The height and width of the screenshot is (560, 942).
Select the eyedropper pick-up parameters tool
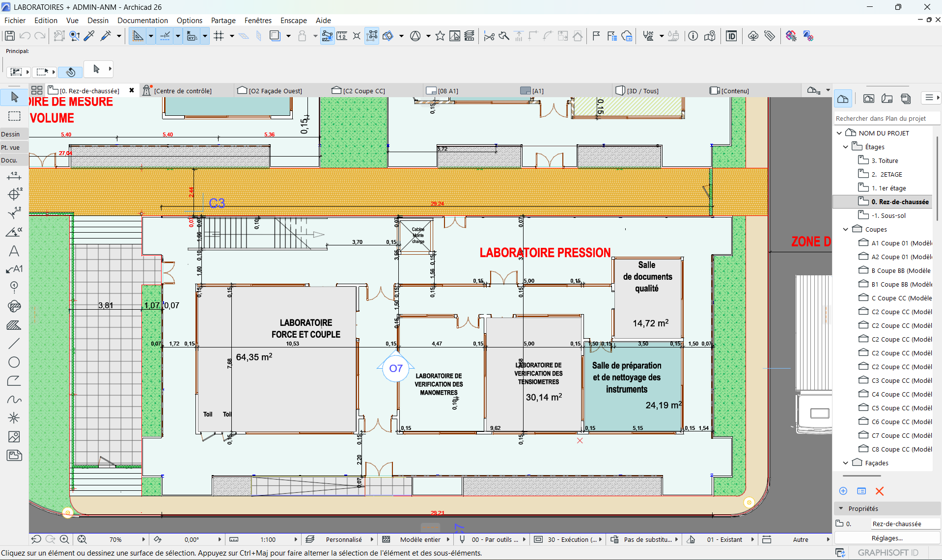[x=89, y=36]
